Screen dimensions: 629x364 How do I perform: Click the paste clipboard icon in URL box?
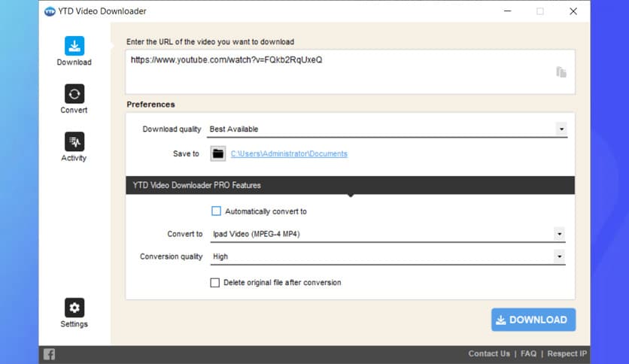pos(561,72)
